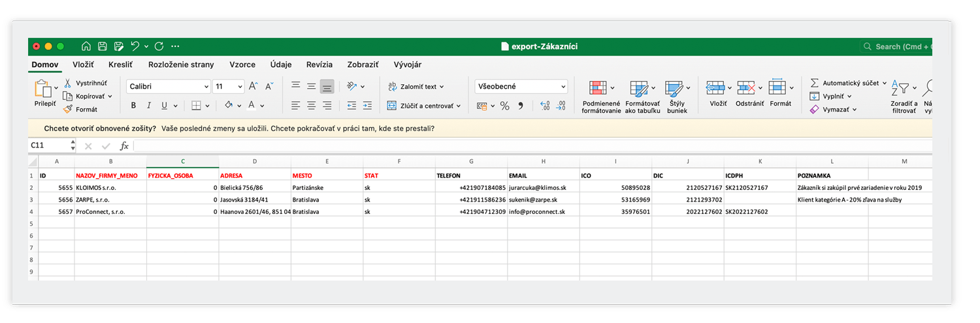Click the percent style icon

(x=504, y=106)
